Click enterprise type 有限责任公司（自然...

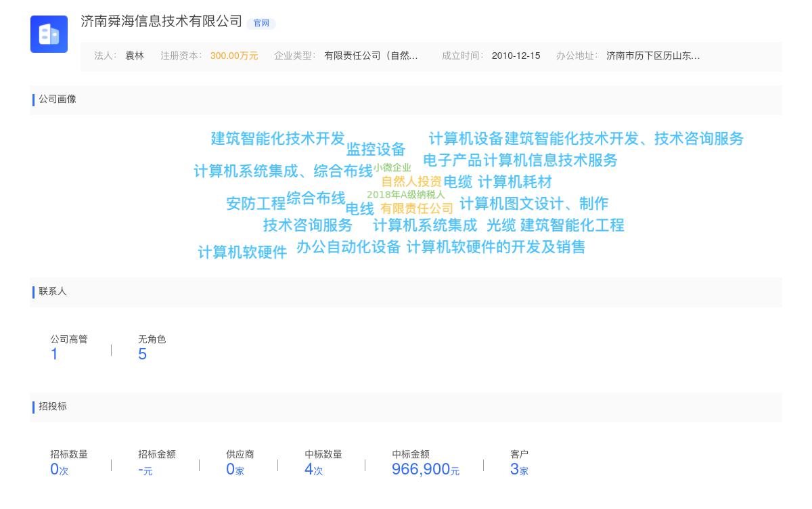[371, 56]
